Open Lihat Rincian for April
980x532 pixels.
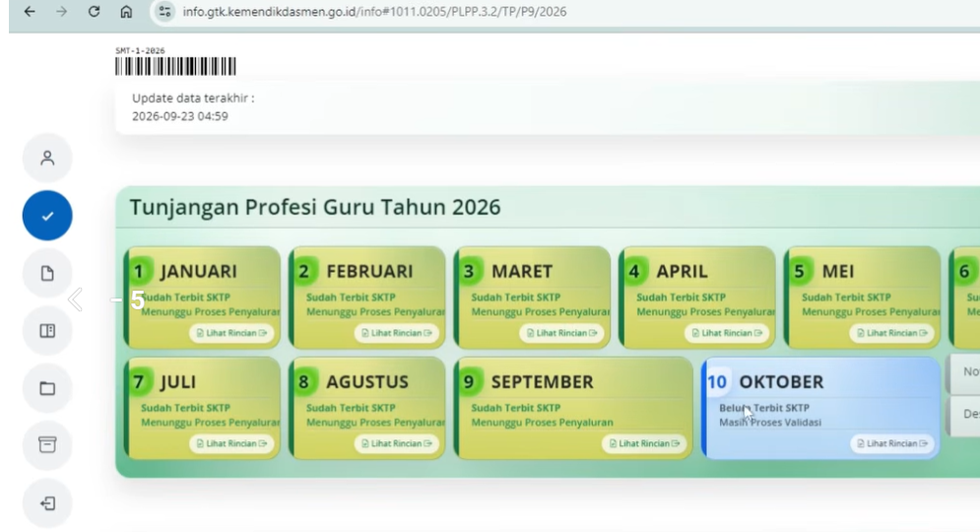point(727,333)
